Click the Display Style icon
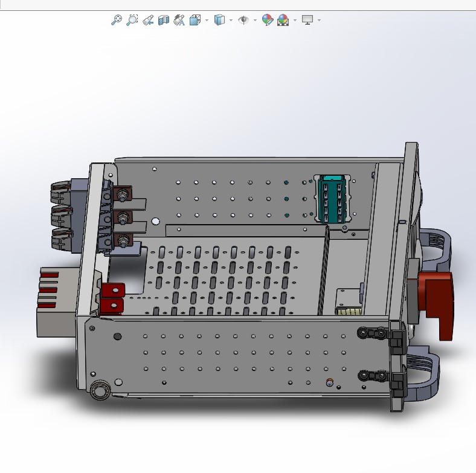476x473 pixels. 219,20
